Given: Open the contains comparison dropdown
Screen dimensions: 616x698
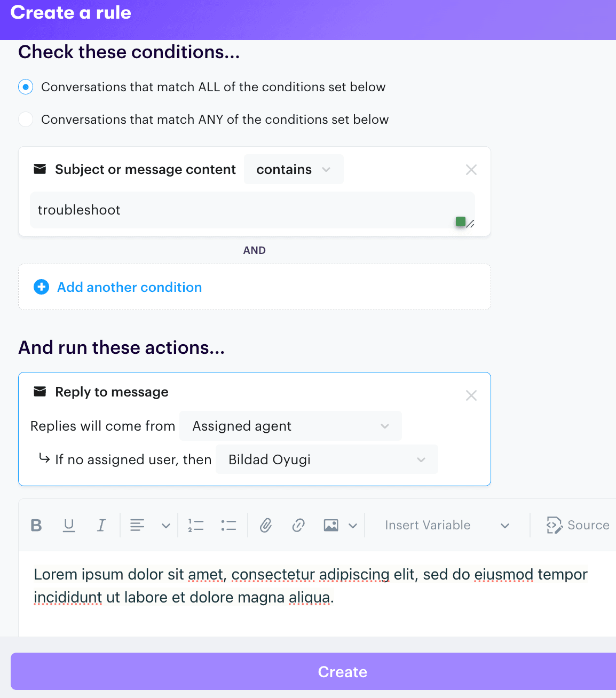Looking at the screenshot, I should [294, 169].
